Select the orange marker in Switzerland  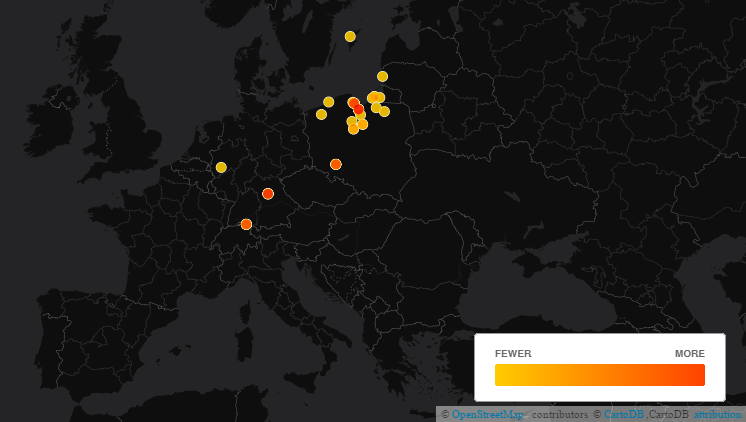tap(246, 224)
